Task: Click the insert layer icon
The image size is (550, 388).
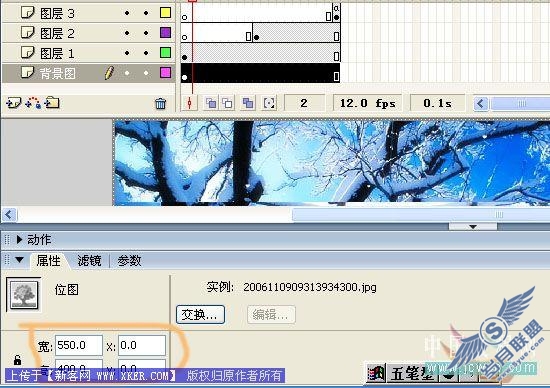Action: [x=13, y=103]
